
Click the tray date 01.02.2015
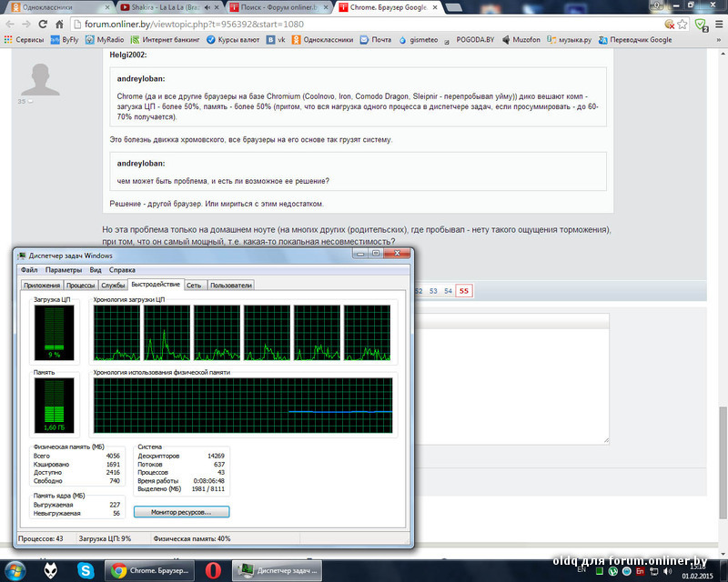(x=697, y=576)
